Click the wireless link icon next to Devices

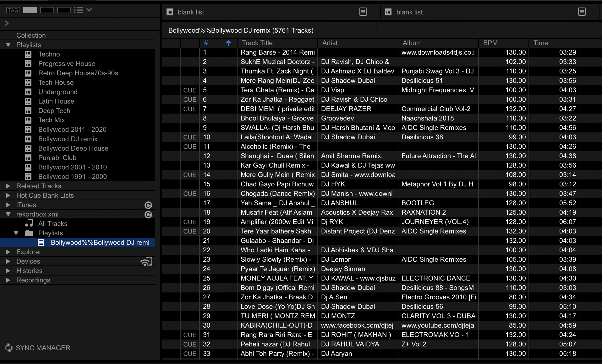pos(146,261)
